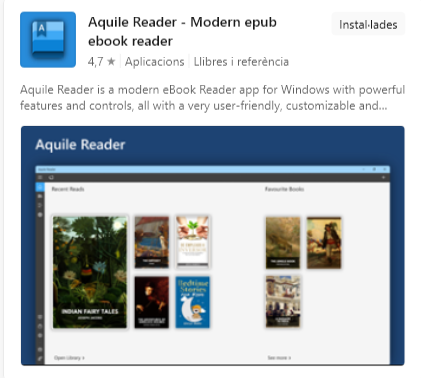Screen dimensions: 421x378
Task: Select the Llibres i referència category label
Action: point(241,62)
